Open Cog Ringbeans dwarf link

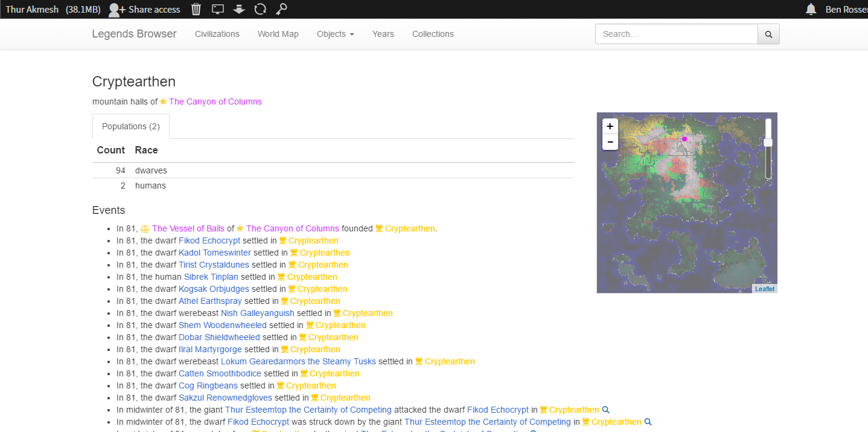point(208,385)
